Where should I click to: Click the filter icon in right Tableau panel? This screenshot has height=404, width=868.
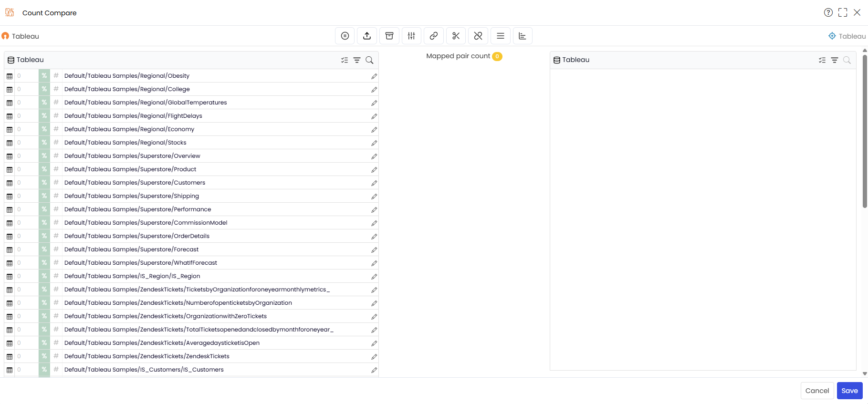pos(835,60)
